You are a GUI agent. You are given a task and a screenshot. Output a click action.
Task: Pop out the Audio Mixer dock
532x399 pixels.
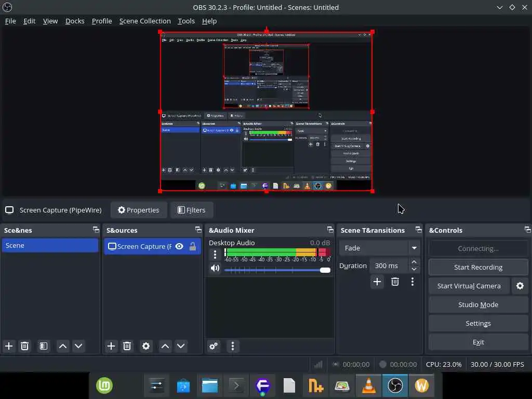(330, 230)
